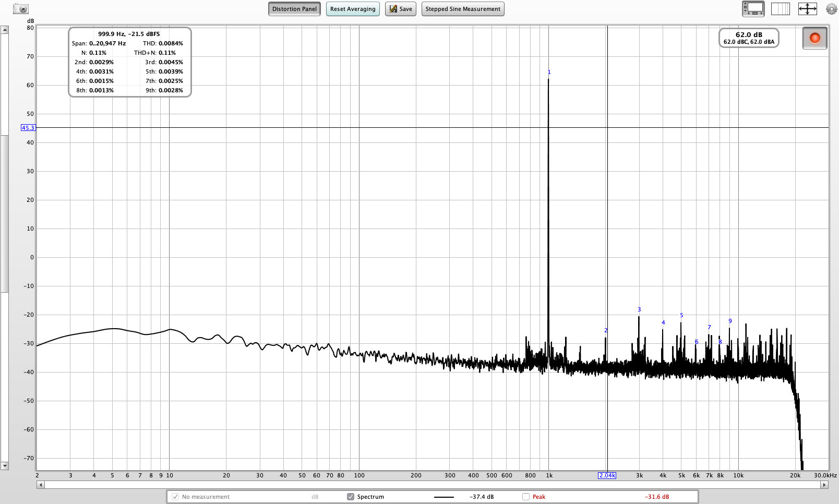Toggle the Distortion Panel button

(294, 9)
